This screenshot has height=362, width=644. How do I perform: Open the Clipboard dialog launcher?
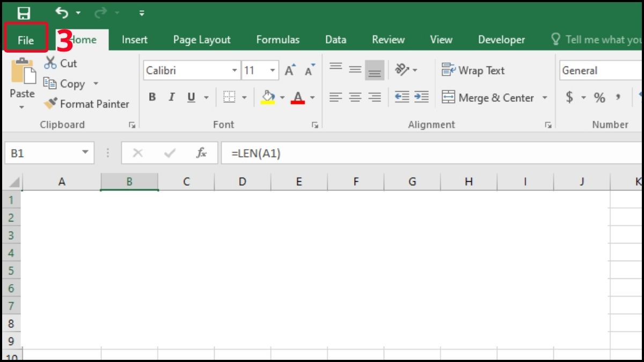click(132, 125)
